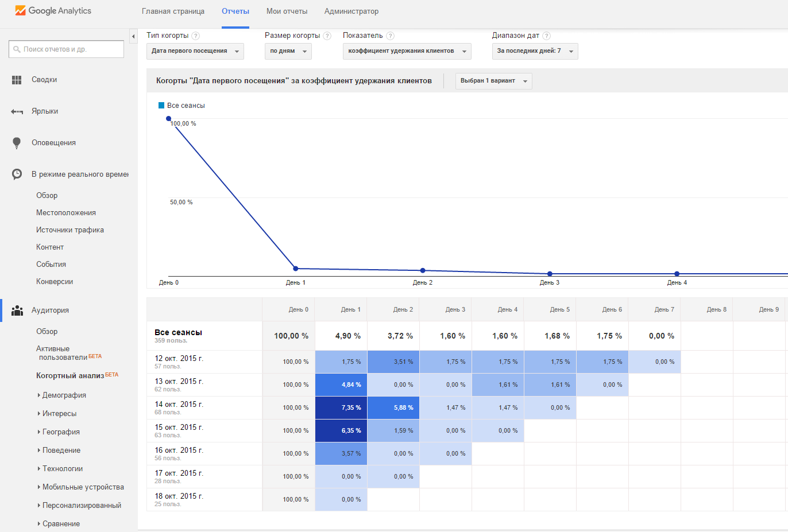Screen dimensions: 788x532
Task: Open the Выбран 1 вариант dropdown
Action: click(x=494, y=81)
